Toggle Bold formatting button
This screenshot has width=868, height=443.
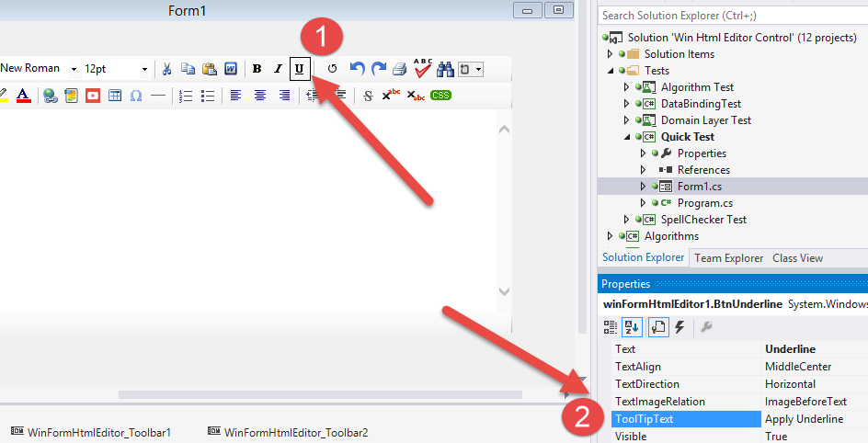pyautogui.click(x=257, y=69)
